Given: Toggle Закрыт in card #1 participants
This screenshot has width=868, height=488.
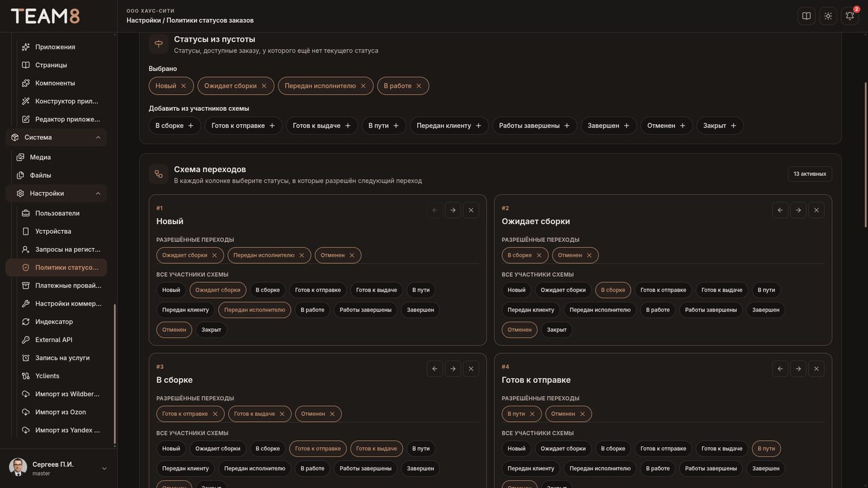Looking at the screenshot, I should 212,330.
